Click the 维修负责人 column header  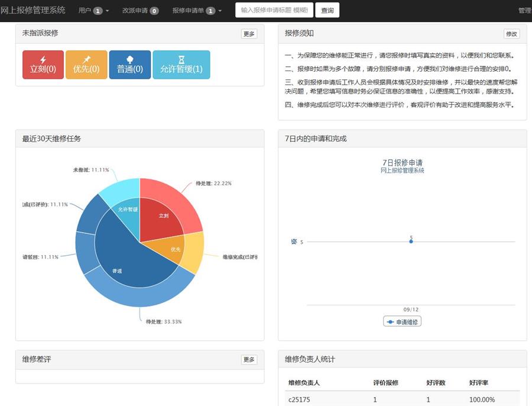(304, 383)
